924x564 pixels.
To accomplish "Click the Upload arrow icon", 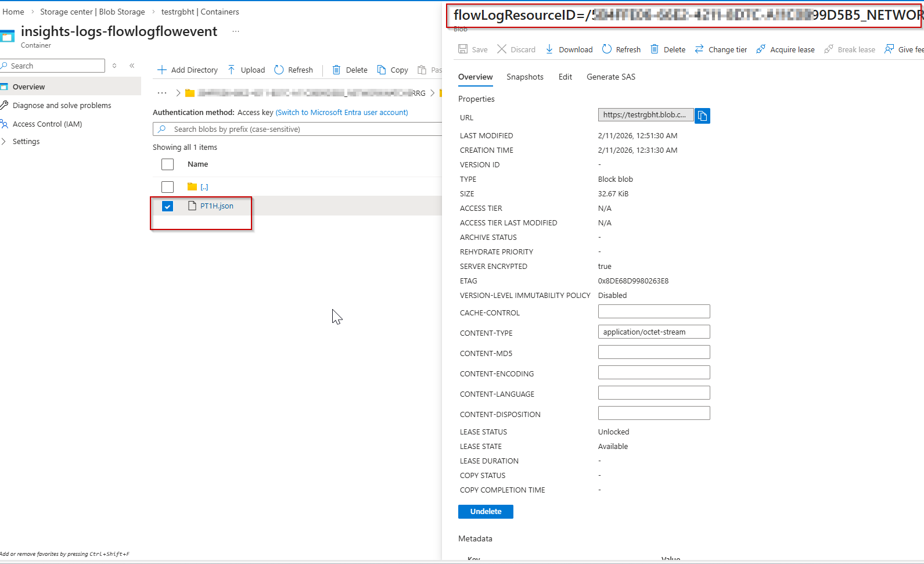I will coord(232,70).
